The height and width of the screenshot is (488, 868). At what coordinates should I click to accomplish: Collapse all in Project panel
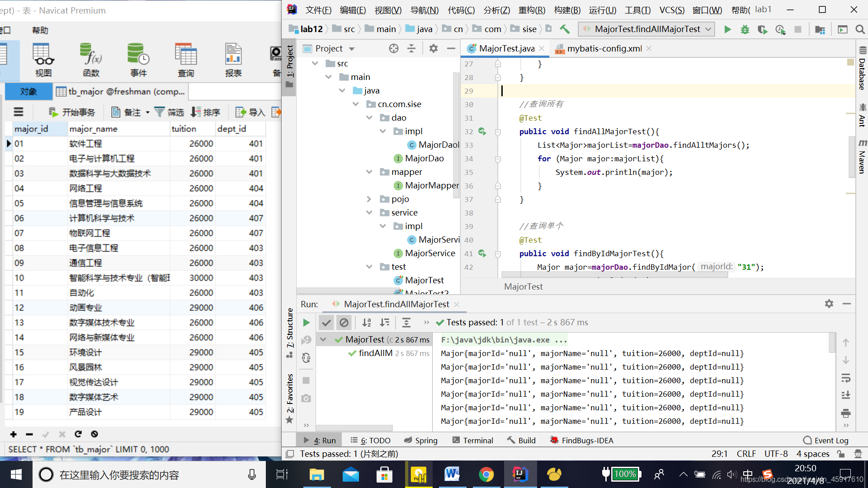tap(411, 48)
